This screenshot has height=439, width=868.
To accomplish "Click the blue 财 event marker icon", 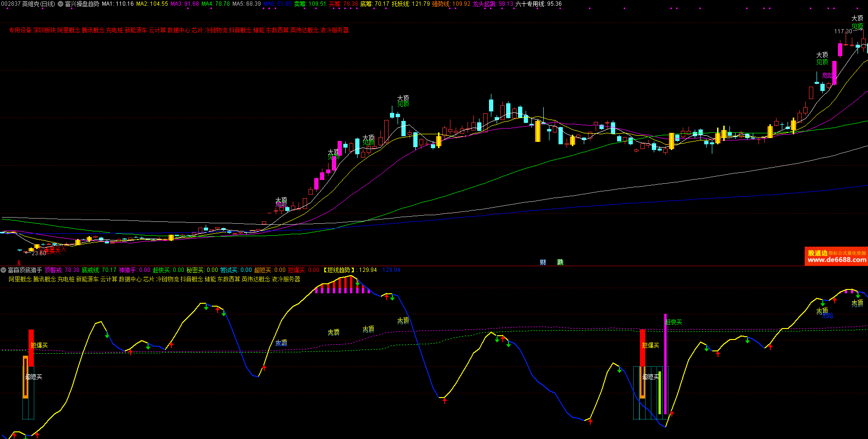I will click(543, 262).
